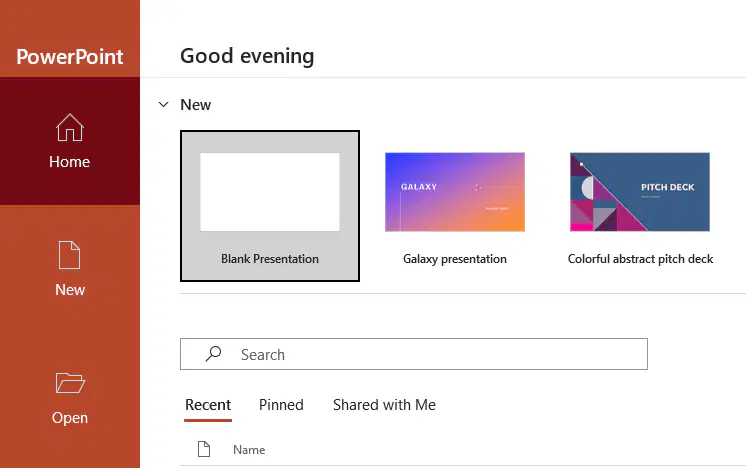This screenshot has height=468, width=746.
Task: Choose the Galaxy presentation template
Action: pyautogui.click(x=455, y=208)
